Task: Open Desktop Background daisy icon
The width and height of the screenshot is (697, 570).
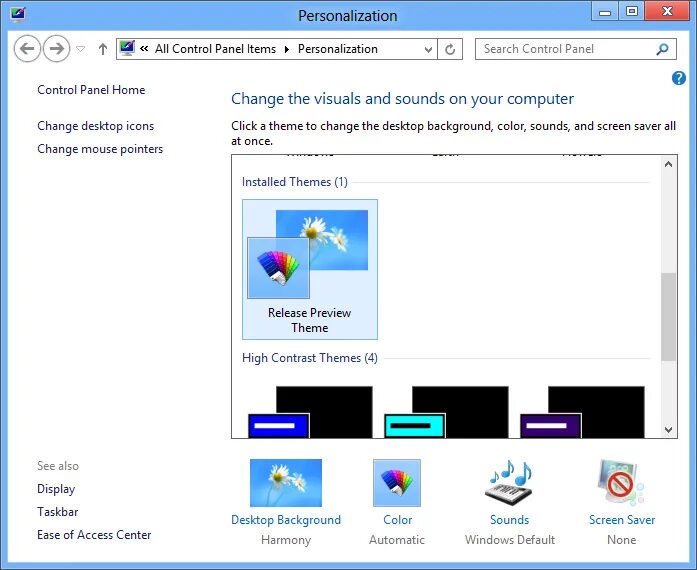Action: [x=286, y=483]
